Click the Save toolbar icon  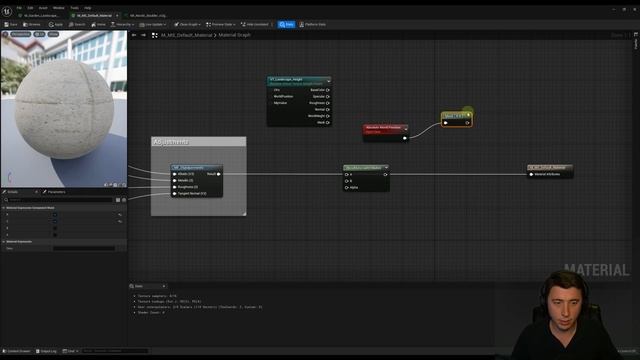coord(7,24)
